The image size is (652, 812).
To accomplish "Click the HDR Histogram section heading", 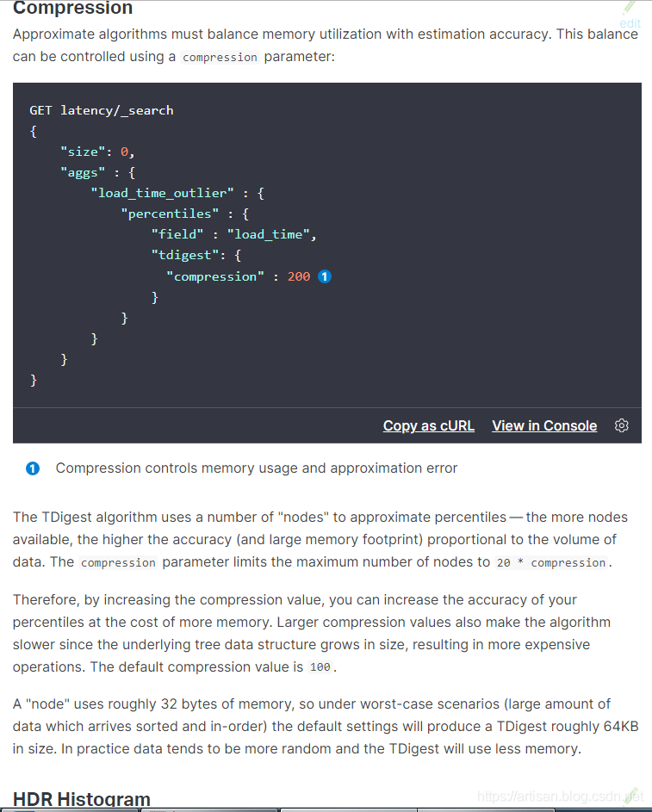I will [x=82, y=799].
